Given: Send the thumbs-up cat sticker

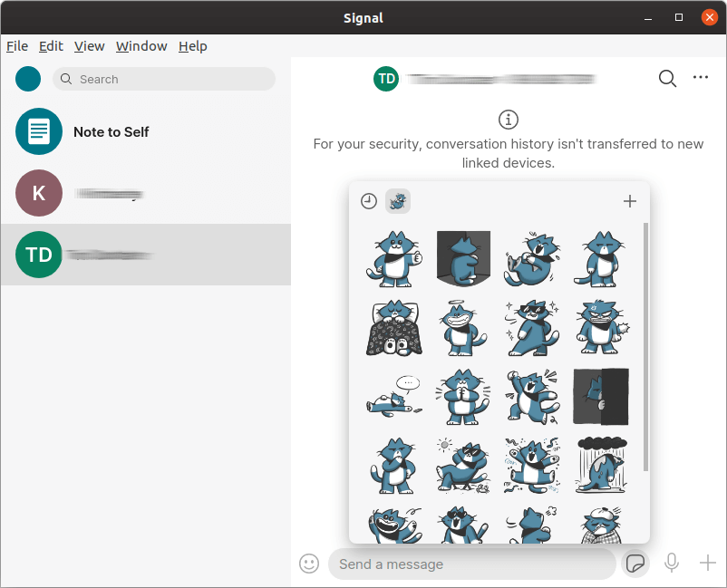Looking at the screenshot, I should click(394, 259).
